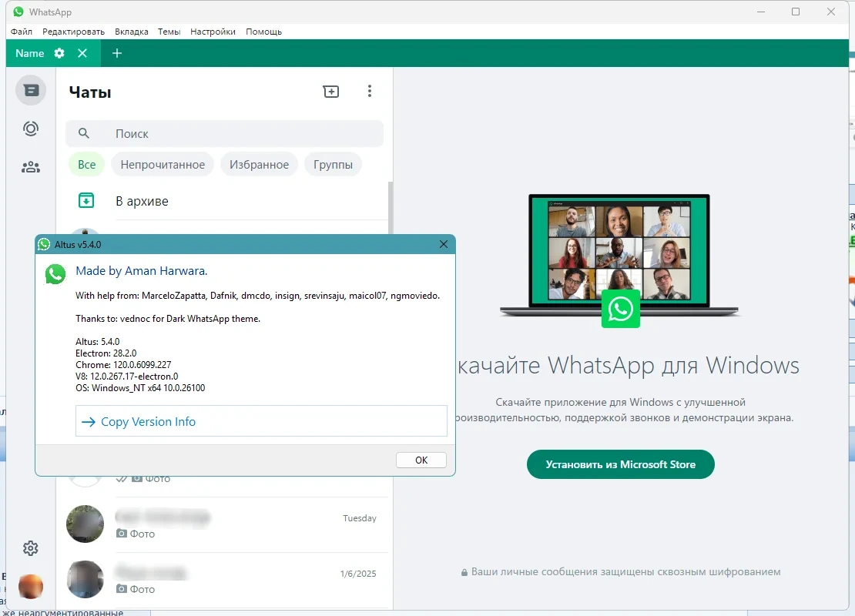Open the three-dot chats menu
Image resolution: width=855 pixels, height=616 pixels.
tap(370, 91)
